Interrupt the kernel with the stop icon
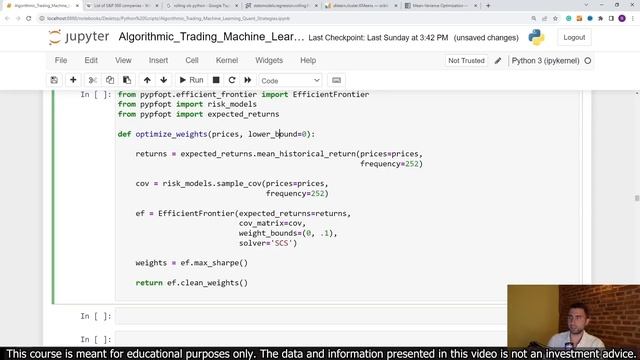 (x=216, y=80)
